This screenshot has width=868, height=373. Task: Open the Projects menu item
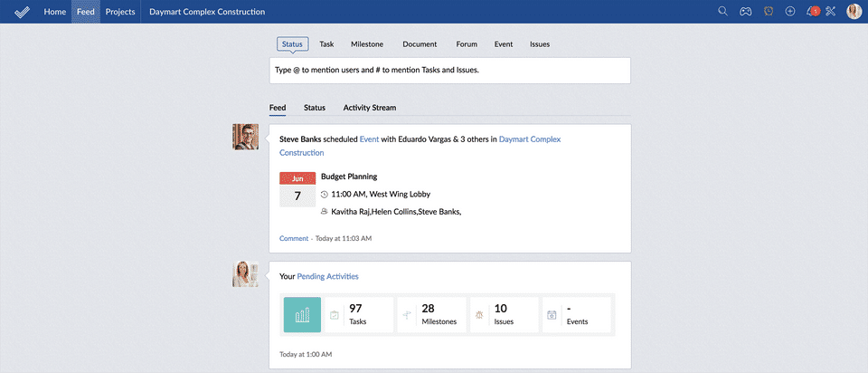[x=120, y=12]
